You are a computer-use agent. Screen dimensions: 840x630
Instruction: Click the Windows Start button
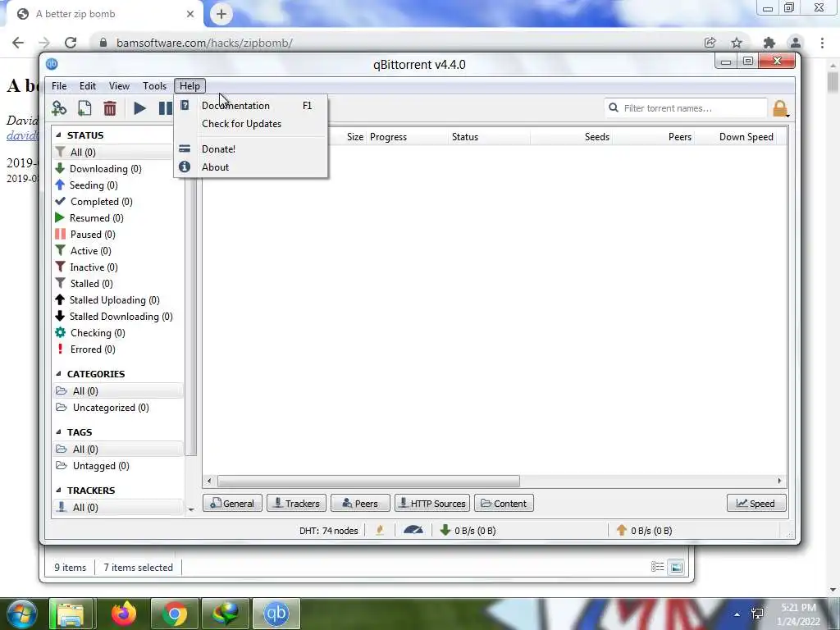click(x=21, y=614)
